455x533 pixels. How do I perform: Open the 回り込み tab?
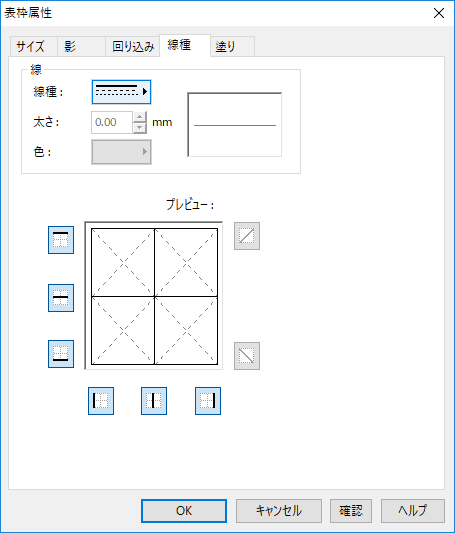[x=133, y=46]
